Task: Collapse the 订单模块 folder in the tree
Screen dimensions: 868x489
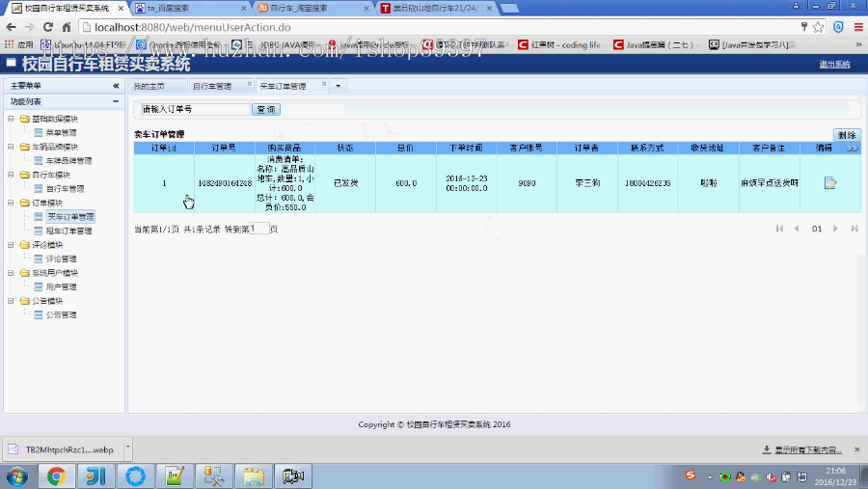Action: [11, 203]
